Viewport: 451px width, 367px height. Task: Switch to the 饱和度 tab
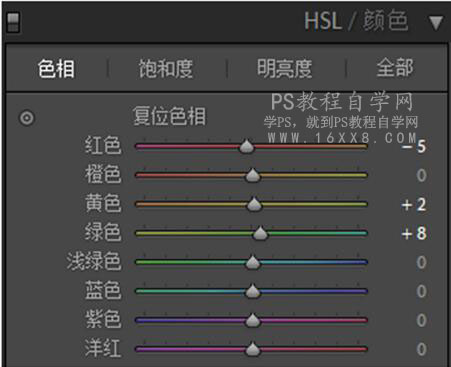click(x=166, y=69)
